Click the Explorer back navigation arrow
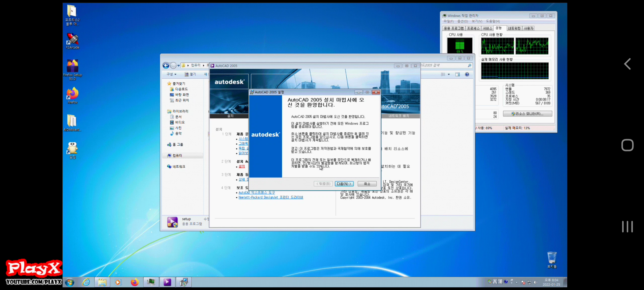Image resolution: width=644 pixels, height=290 pixels. [x=166, y=66]
